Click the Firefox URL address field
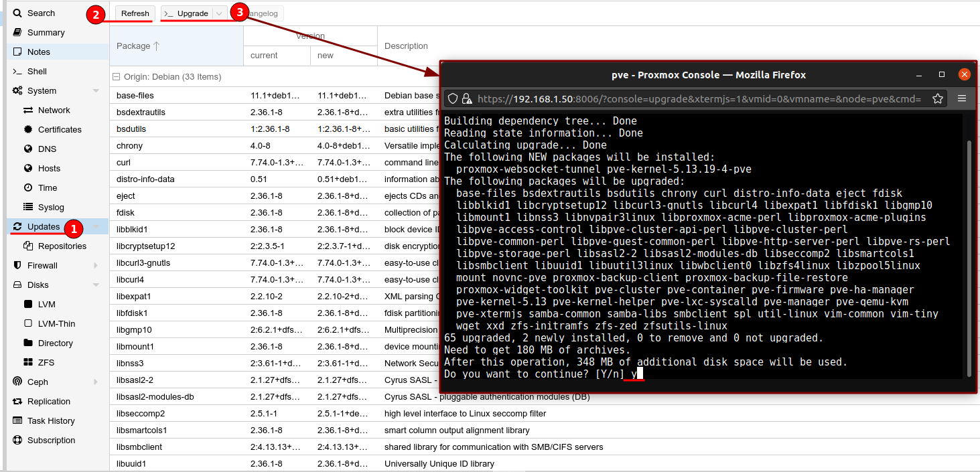The image size is (980, 472). 695,99
